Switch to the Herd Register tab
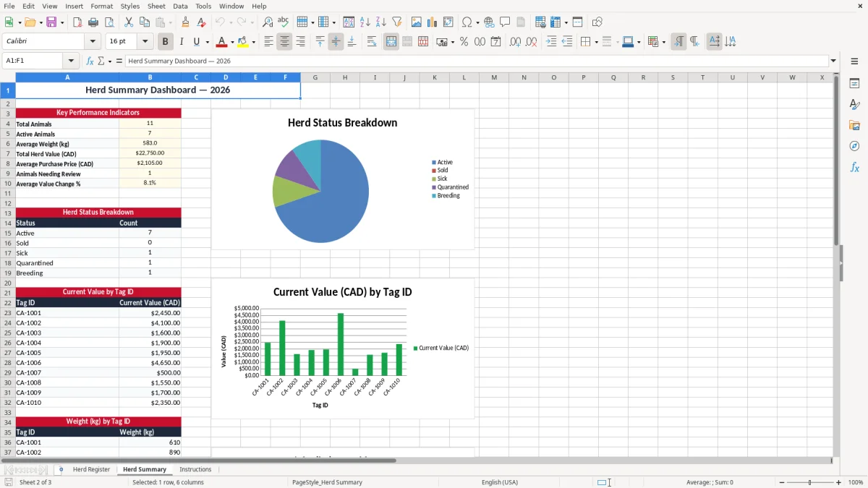Screen dimensions: 868x488 91,470
